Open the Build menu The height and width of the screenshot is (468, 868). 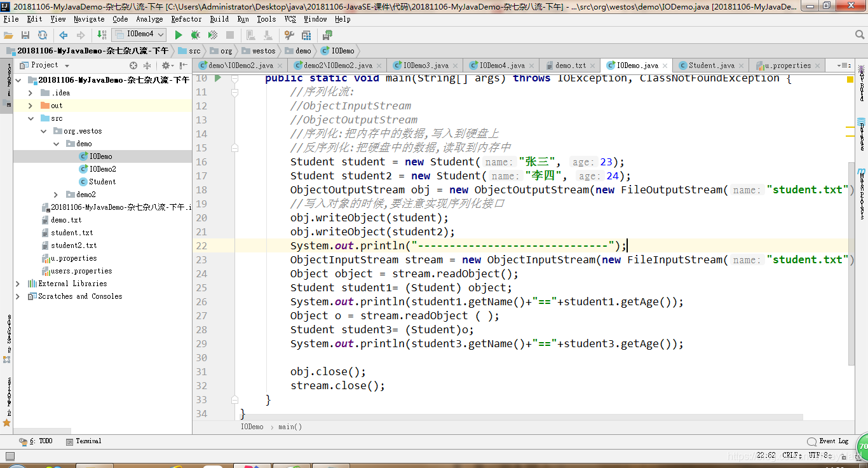(219, 19)
